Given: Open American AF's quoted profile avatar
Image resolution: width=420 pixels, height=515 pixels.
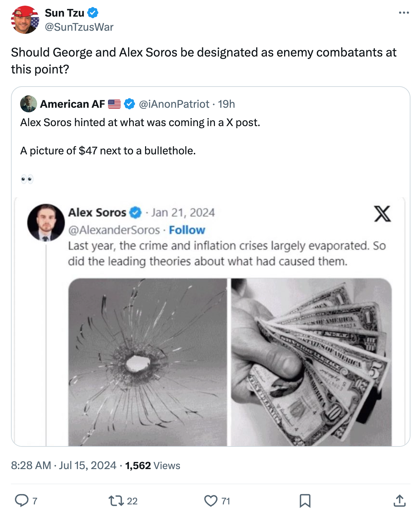Looking at the screenshot, I should coord(29,104).
